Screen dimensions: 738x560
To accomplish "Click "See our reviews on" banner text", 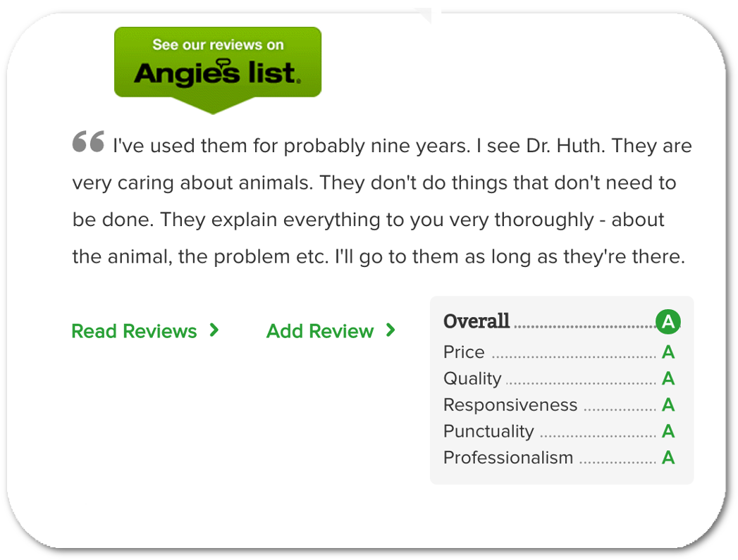I will (x=218, y=44).
